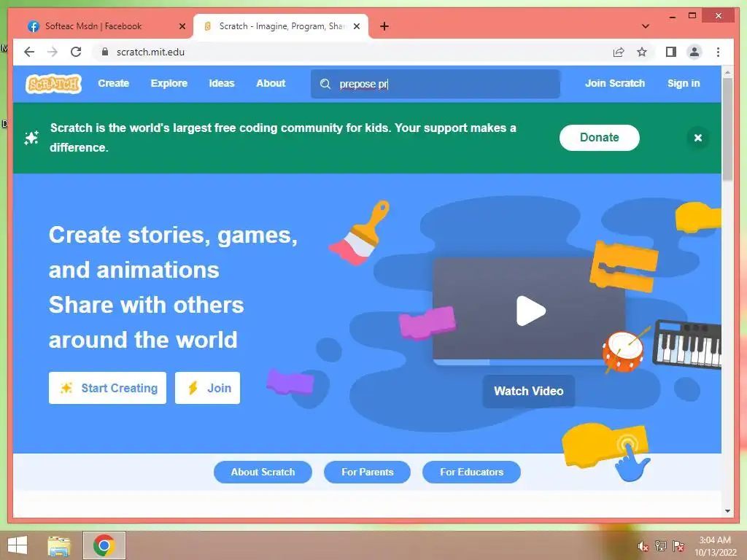Click Join Scratch in the navbar

(614, 83)
